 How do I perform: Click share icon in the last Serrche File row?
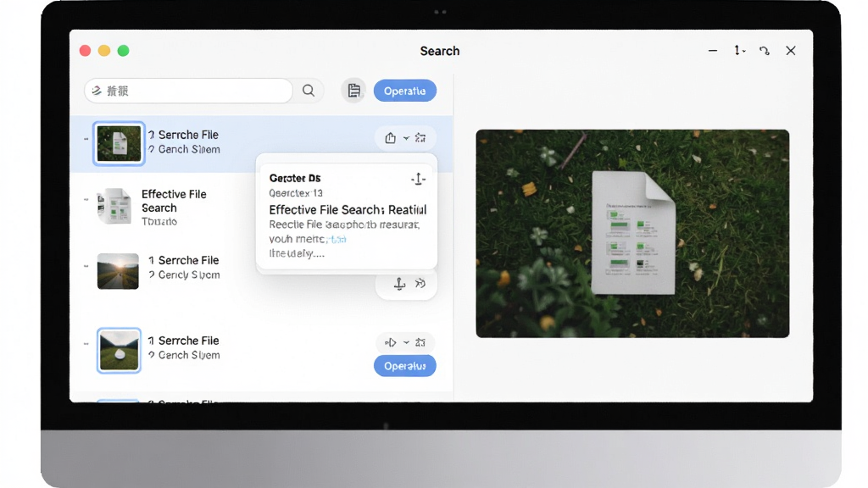tap(390, 342)
